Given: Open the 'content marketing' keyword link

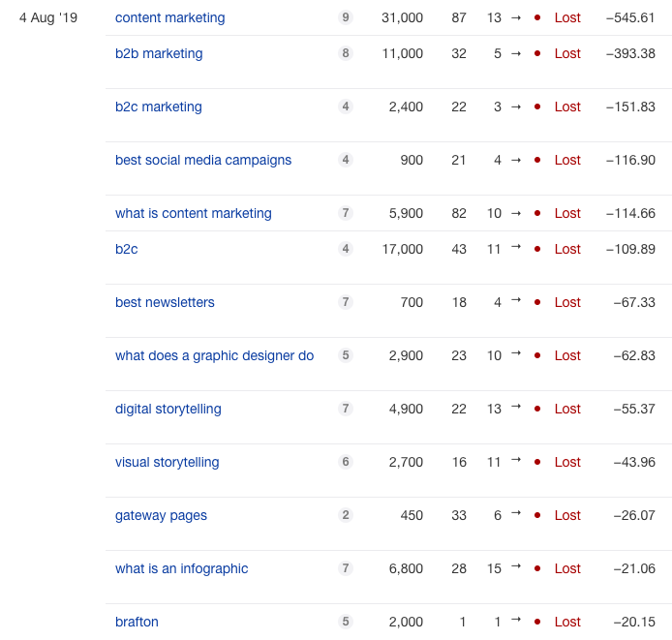Looking at the screenshot, I should tap(169, 17).
